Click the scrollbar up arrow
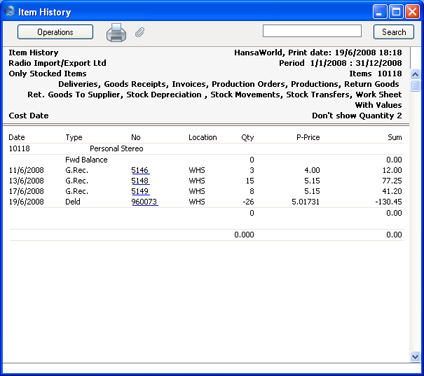The height and width of the screenshot is (376, 424). (x=415, y=74)
